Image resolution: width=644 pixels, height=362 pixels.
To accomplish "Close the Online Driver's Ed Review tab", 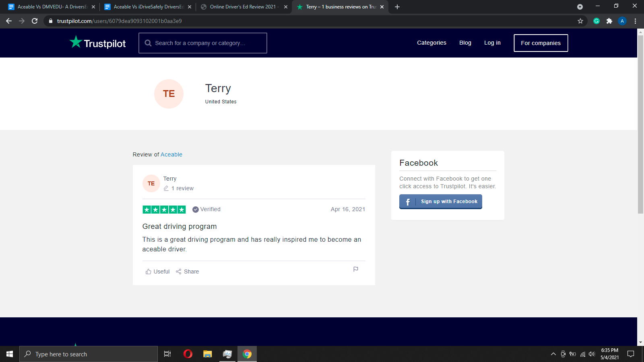I will pyautogui.click(x=286, y=7).
